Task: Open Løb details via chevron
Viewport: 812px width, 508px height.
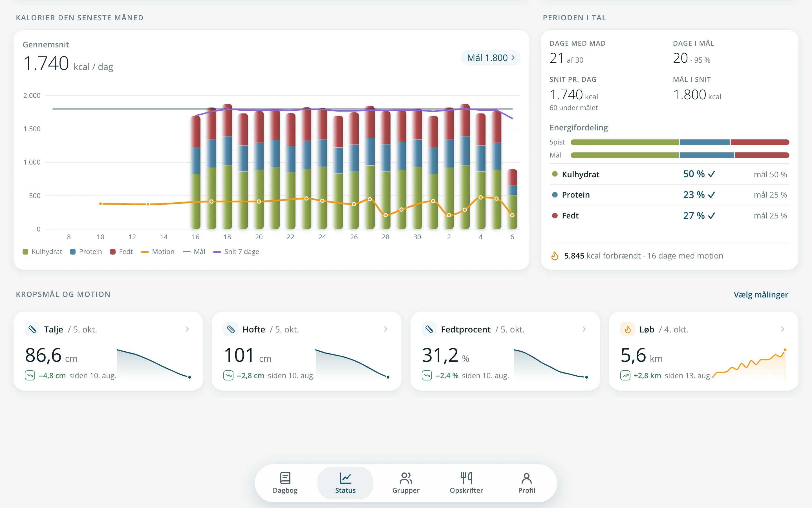Action: [782, 329]
